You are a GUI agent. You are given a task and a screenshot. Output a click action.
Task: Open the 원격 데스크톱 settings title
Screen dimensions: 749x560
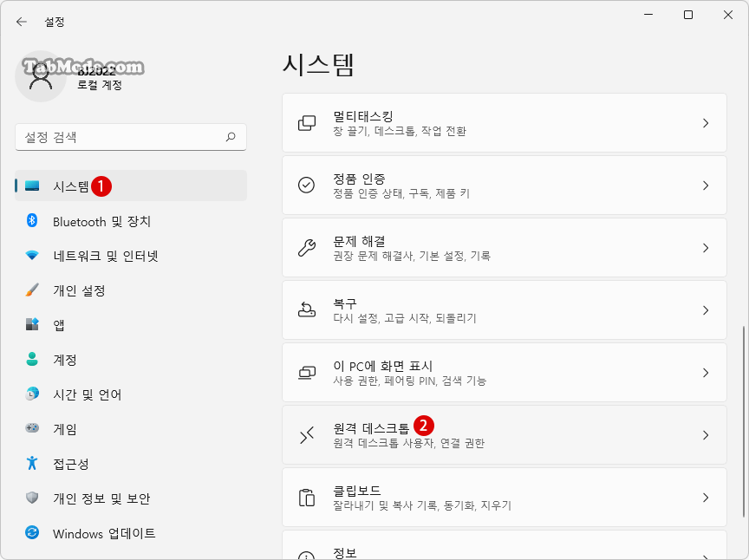click(x=371, y=428)
